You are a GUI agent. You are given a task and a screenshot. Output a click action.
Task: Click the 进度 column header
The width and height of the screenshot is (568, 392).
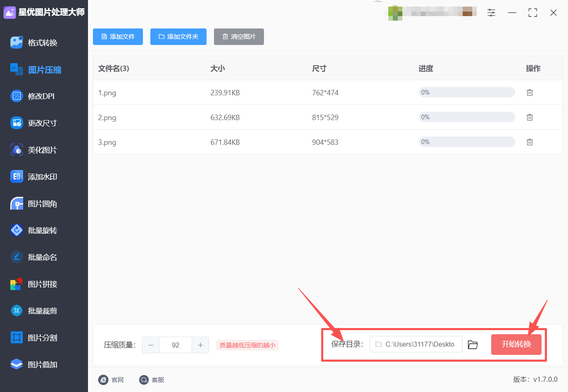pyautogui.click(x=426, y=68)
